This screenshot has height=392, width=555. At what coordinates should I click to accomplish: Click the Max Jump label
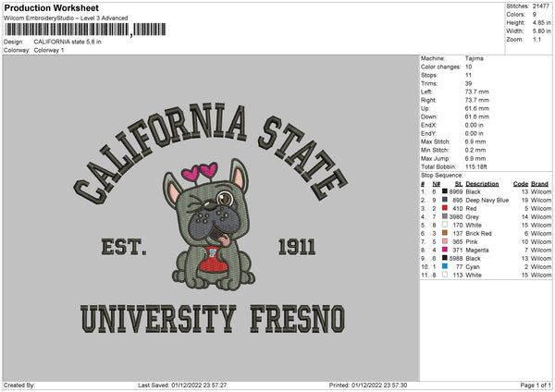click(435, 158)
